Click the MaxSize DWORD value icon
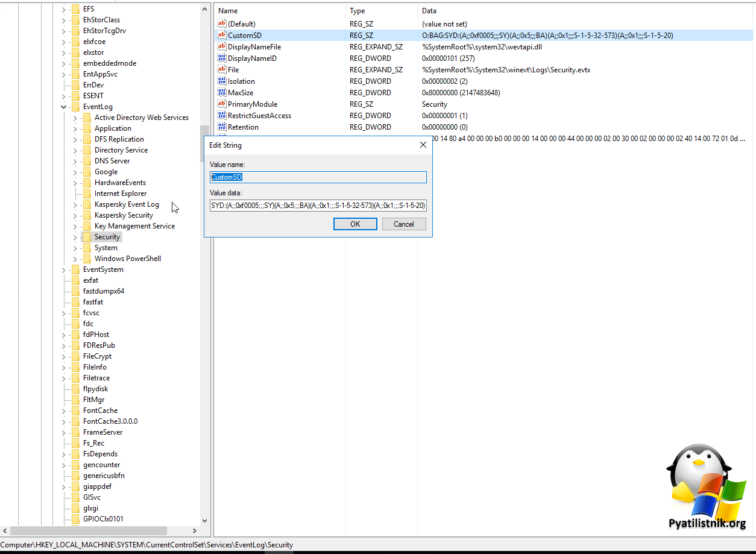Viewport: 756px width, 554px height. point(221,93)
